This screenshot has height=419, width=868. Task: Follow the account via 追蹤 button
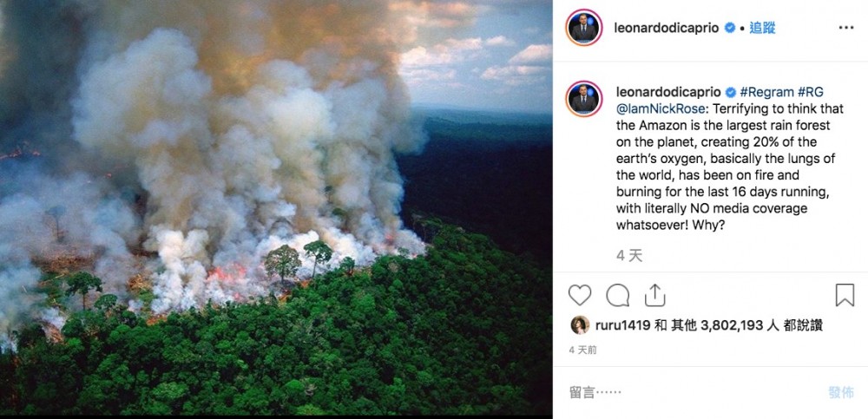coord(762,28)
